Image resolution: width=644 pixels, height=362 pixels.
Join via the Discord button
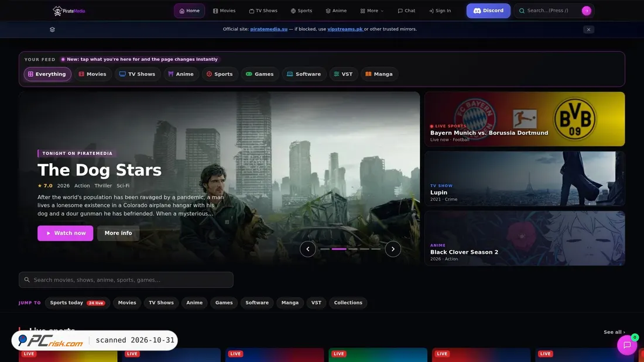(x=488, y=11)
